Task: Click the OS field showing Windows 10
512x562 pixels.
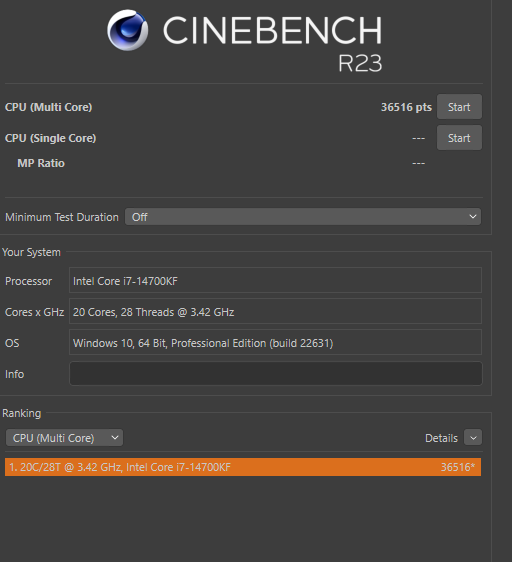Action: 275,342
